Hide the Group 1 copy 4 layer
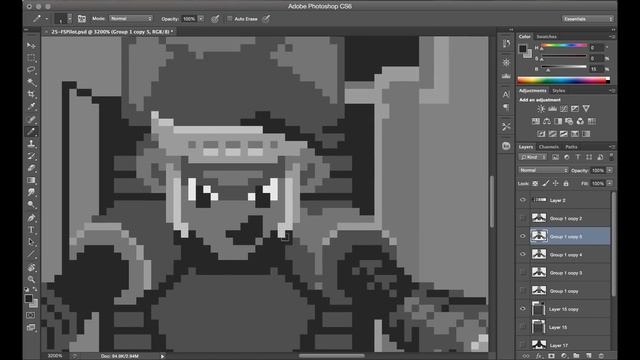Image resolution: width=640 pixels, height=360 pixels. 523,254
